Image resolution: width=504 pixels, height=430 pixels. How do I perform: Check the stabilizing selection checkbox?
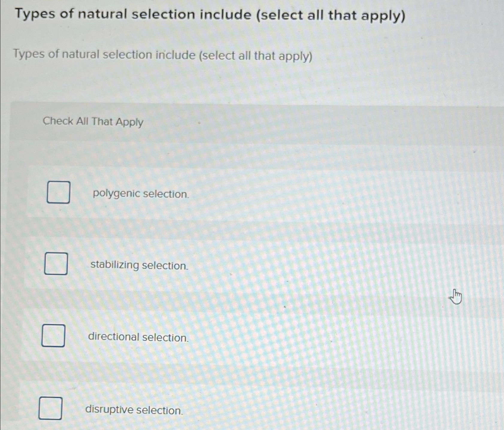56,264
